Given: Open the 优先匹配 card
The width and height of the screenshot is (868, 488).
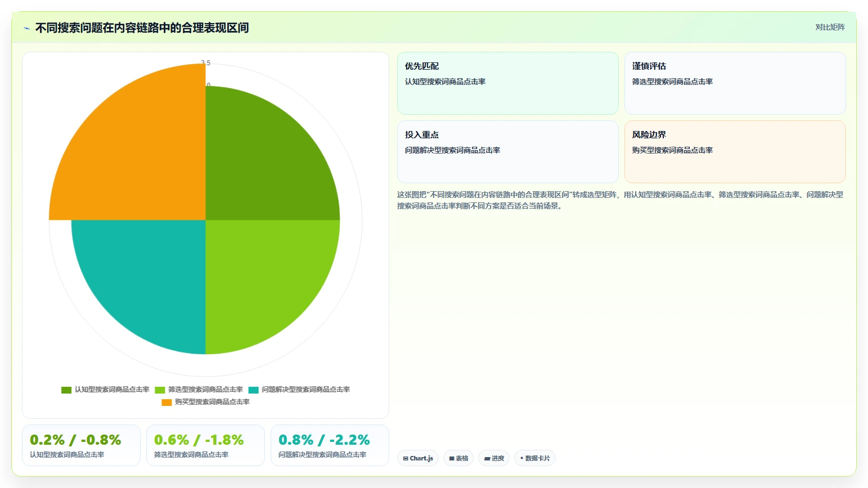Looking at the screenshot, I should (x=507, y=83).
